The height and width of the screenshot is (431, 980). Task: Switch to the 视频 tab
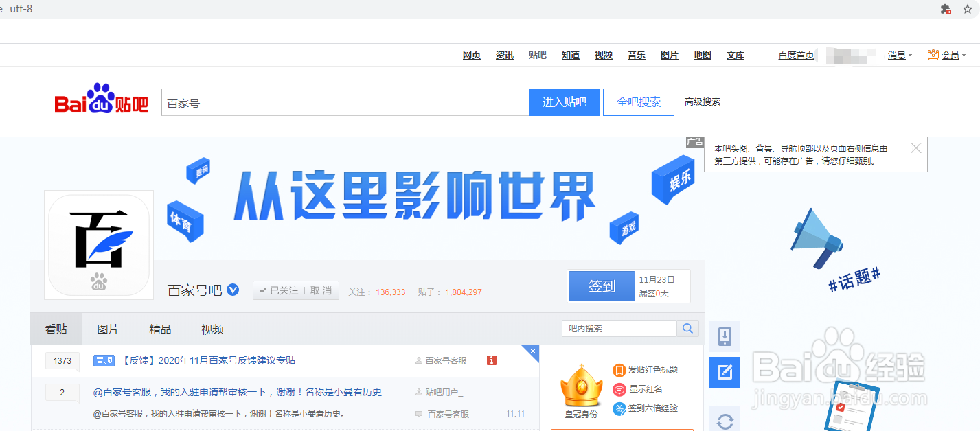tap(212, 329)
